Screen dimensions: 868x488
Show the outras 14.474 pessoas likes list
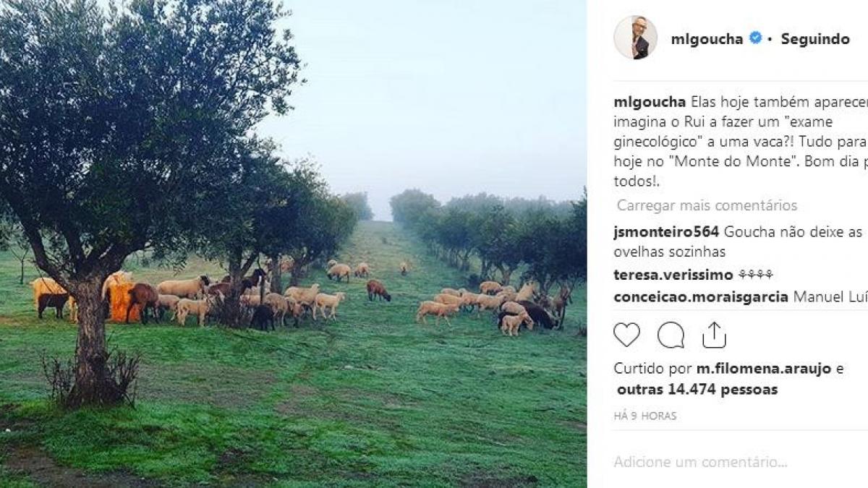click(697, 390)
